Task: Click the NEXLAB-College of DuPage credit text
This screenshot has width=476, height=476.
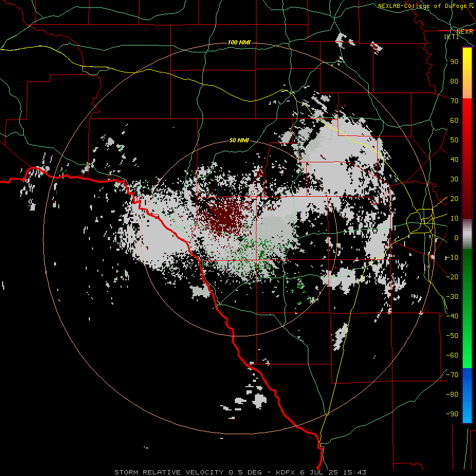Action: pos(422,6)
